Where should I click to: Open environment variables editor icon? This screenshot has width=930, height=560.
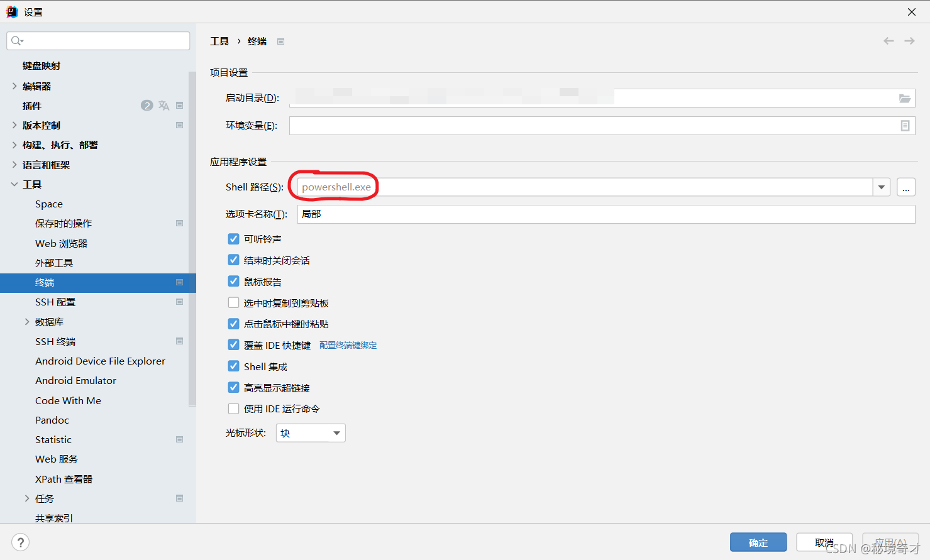coord(905,126)
